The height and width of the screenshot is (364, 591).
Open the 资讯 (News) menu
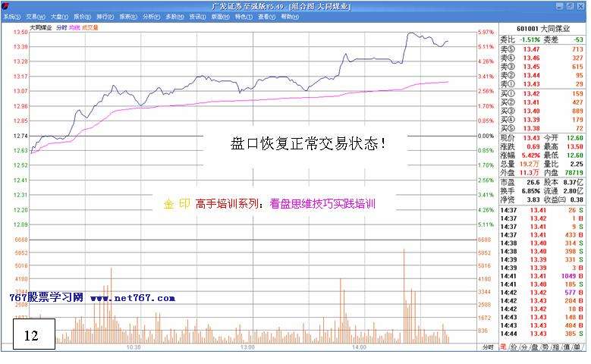point(196,16)
